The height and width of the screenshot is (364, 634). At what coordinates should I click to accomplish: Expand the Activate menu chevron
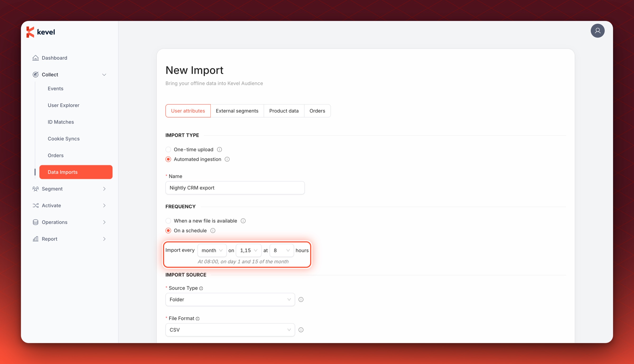(x=104, y=206)
